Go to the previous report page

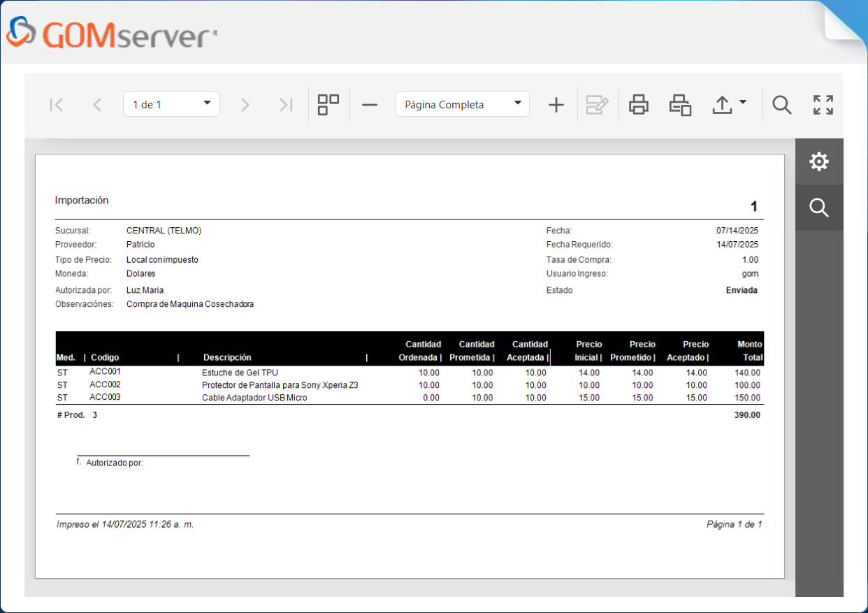coord(97,105)
